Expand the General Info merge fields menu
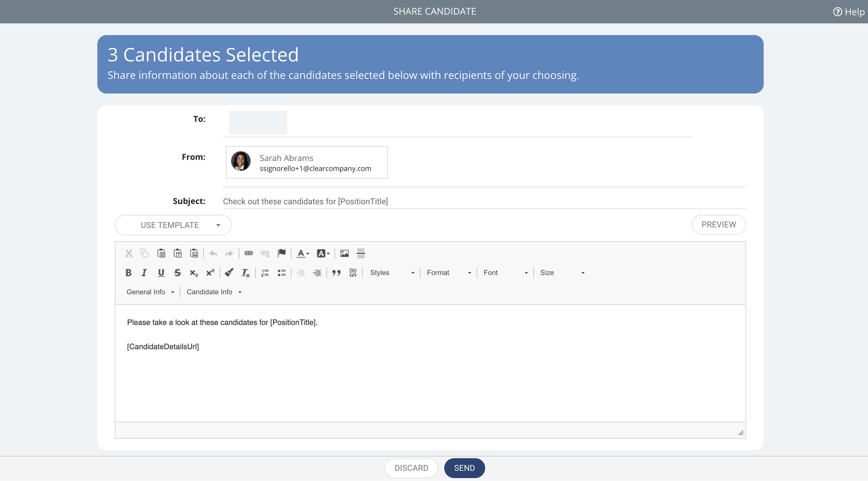 click(x=150, y=292)
